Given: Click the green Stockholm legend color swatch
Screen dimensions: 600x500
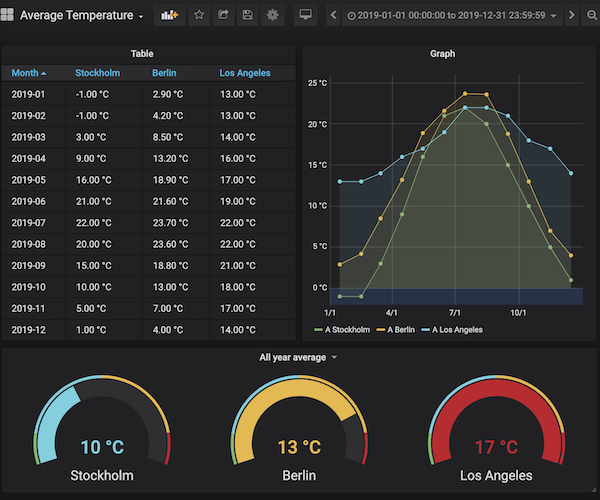Looking at the screenshot, I should click(318, 330).
